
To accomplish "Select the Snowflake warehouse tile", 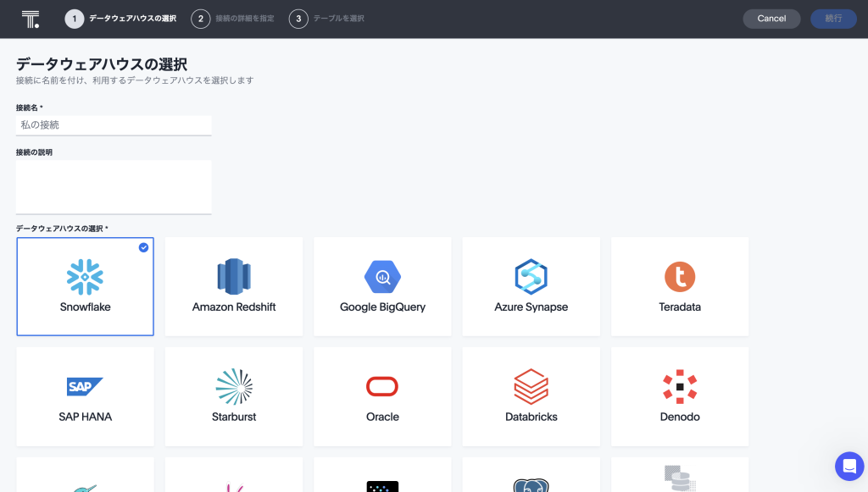I will point(85,286).
